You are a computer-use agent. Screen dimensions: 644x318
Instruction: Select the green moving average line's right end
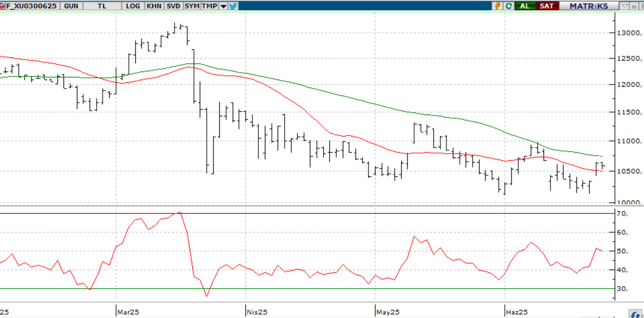coord(602,156)
